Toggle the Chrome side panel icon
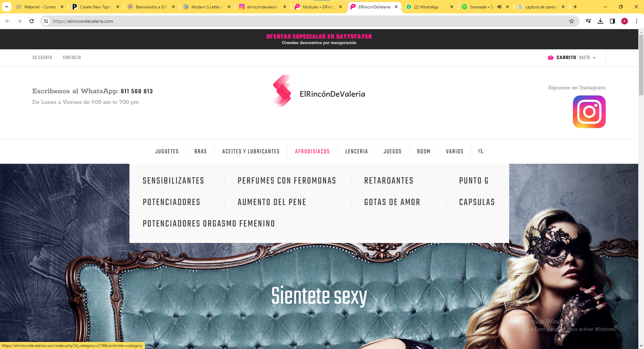 (612, 21)
